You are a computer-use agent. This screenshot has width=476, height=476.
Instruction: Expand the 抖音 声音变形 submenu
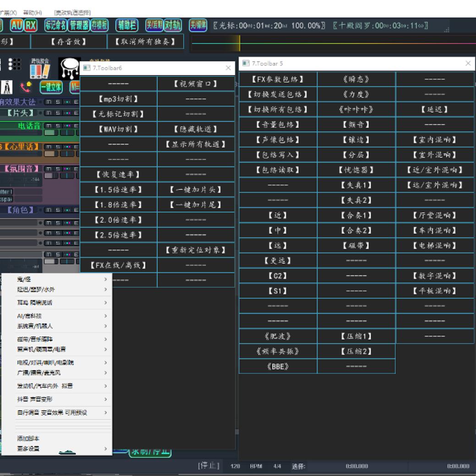(57, 399)
